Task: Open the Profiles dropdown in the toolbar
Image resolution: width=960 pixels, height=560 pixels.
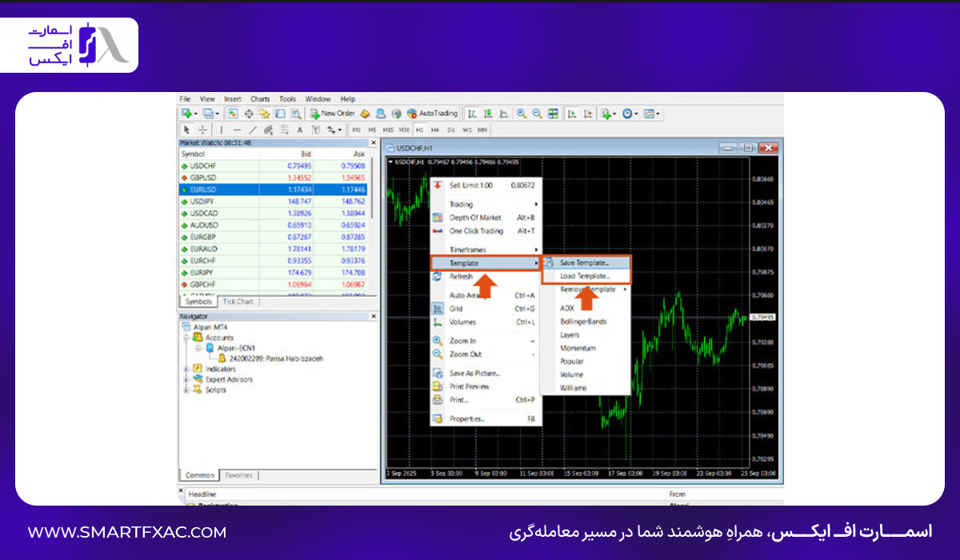Action: [x=211, y=114]
